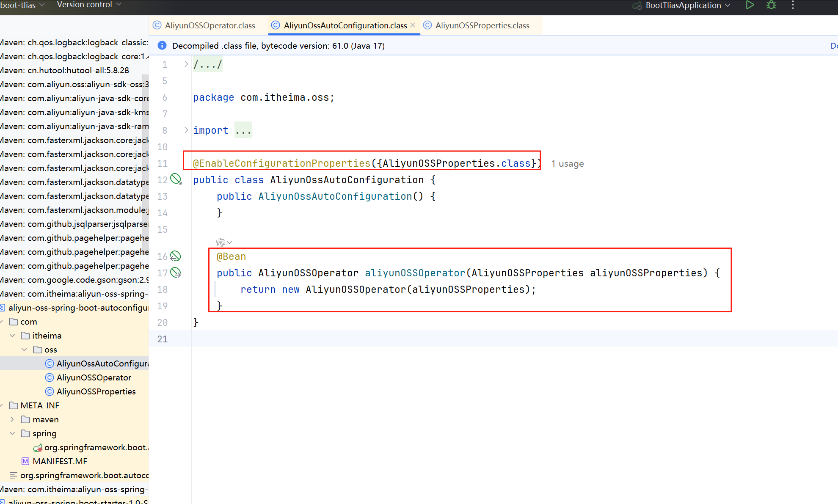
Task: Click the no-bean gutter icon on line 12
Action: click(176, 179)
